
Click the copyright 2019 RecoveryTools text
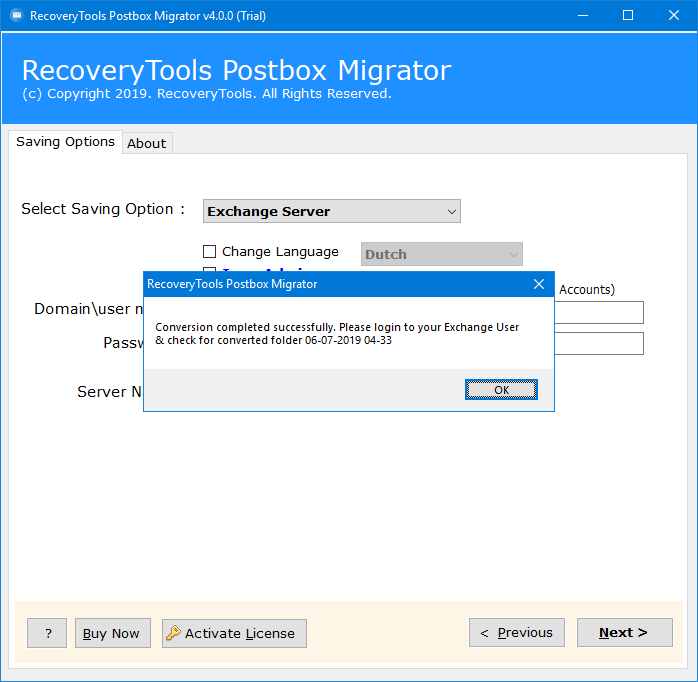coord(207,93)
